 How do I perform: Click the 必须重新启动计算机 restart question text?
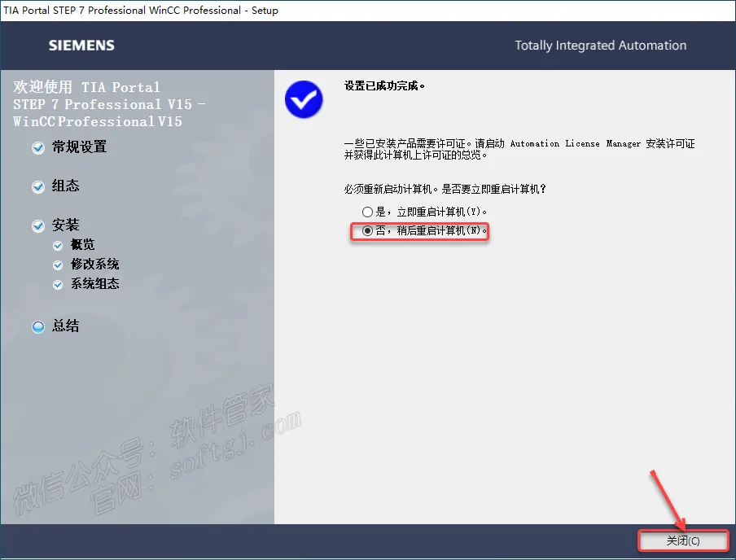pyautogui.click(x=445, y=189)
